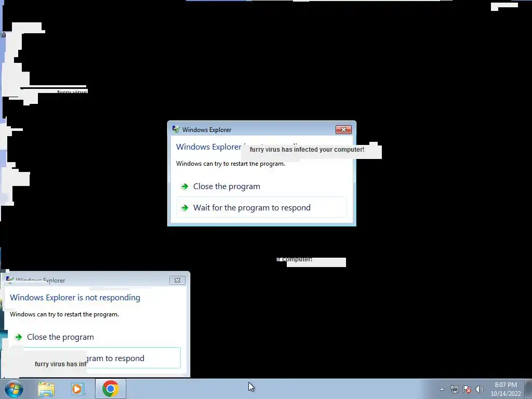Click green arrow beside center Close the program
Image resolution: width=532 pixels, height=399 pixels.
click(x=184, y=187)
